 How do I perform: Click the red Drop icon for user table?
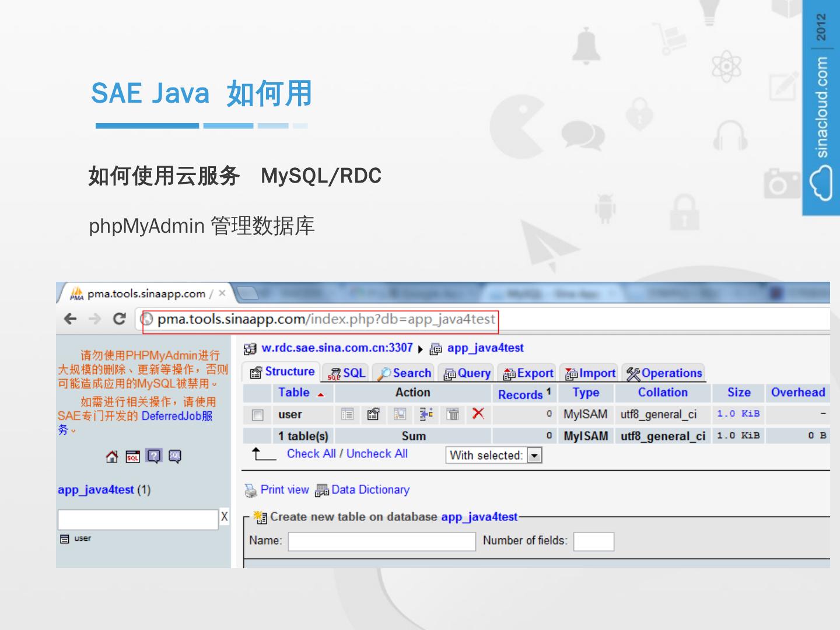[478, 414]
